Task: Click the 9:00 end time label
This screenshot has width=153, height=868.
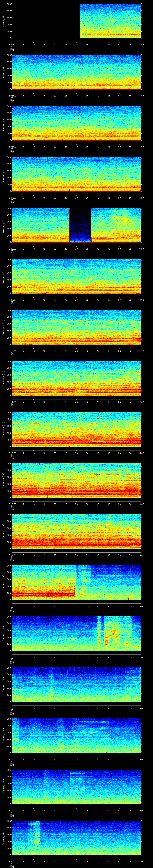Action: click(x=141, y=249)
